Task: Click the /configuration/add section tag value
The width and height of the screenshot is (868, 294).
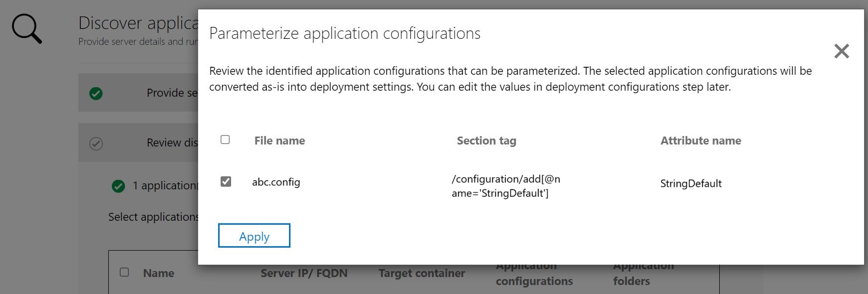Action: [x=505, y=186]
